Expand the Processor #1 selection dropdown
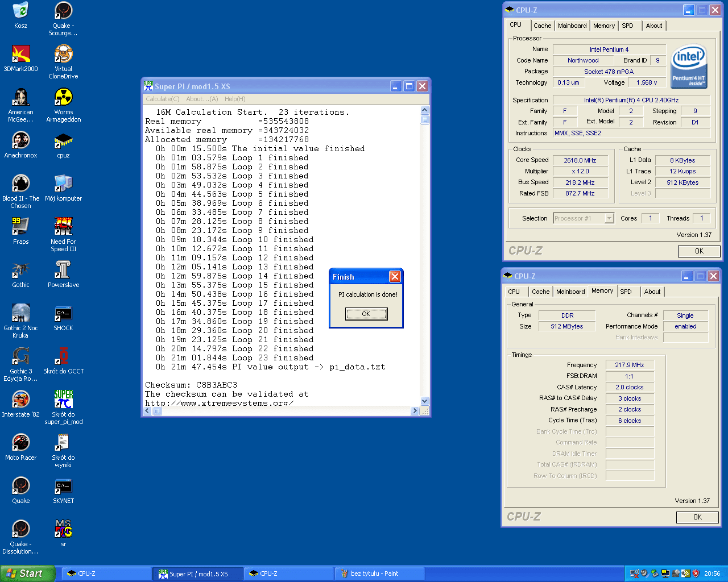728x582 pixels. tap(609, 218)
